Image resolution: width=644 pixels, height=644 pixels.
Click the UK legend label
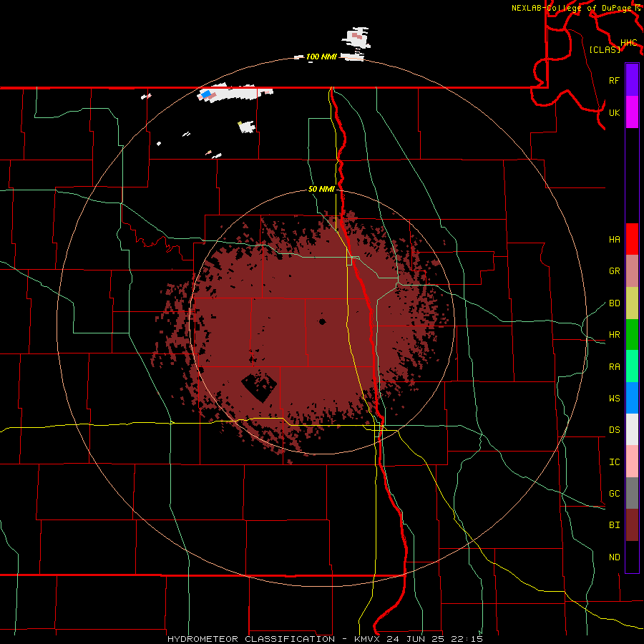click(x=614, y=112)
